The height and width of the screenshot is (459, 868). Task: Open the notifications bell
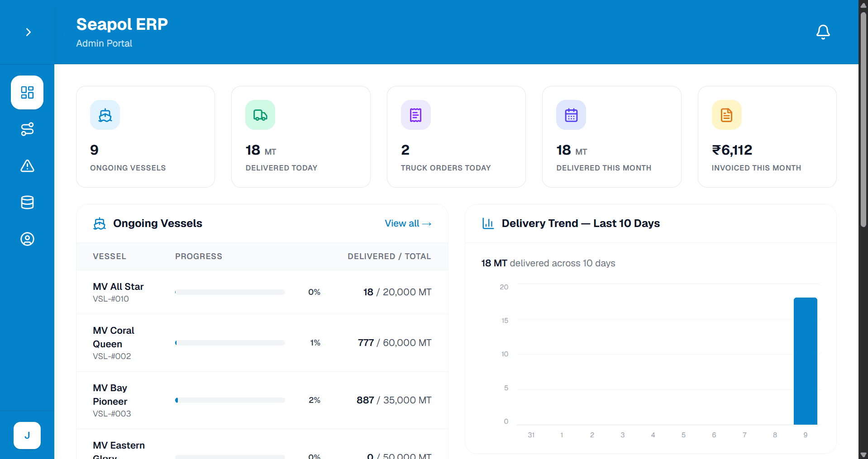[823, 32]
